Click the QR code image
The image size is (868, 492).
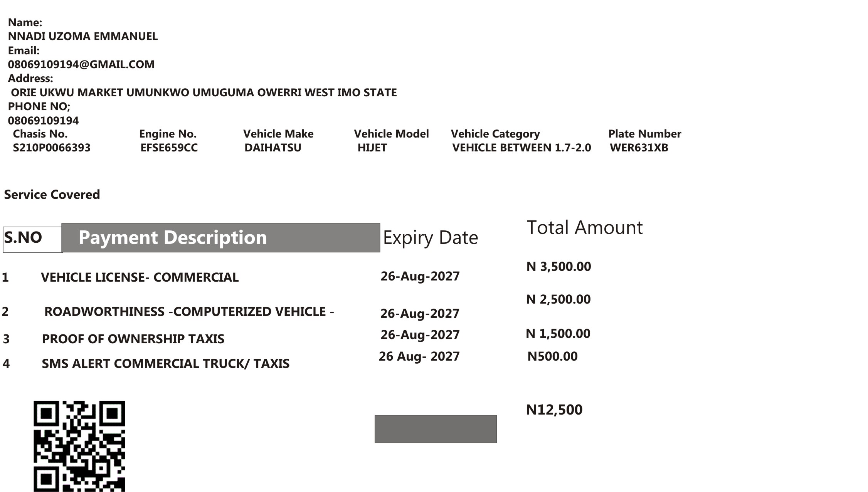point(79,446)
